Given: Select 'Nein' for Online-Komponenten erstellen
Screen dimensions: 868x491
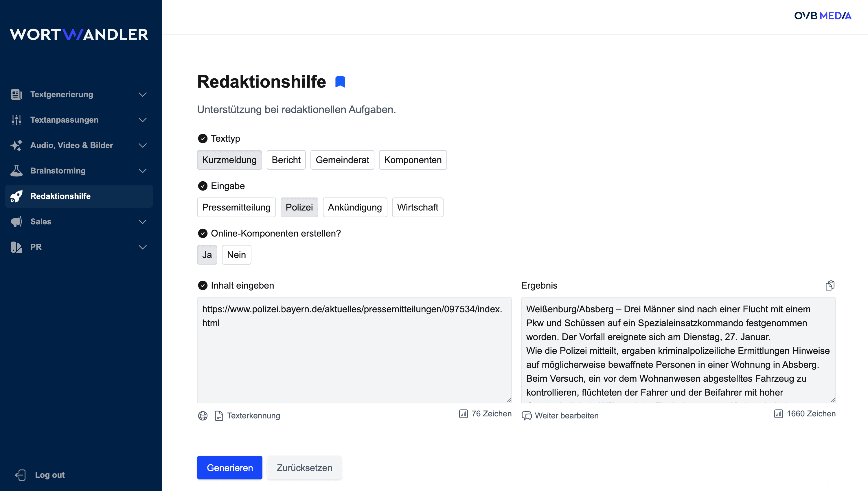Looking at the screenshot, I should coord(236,254).
